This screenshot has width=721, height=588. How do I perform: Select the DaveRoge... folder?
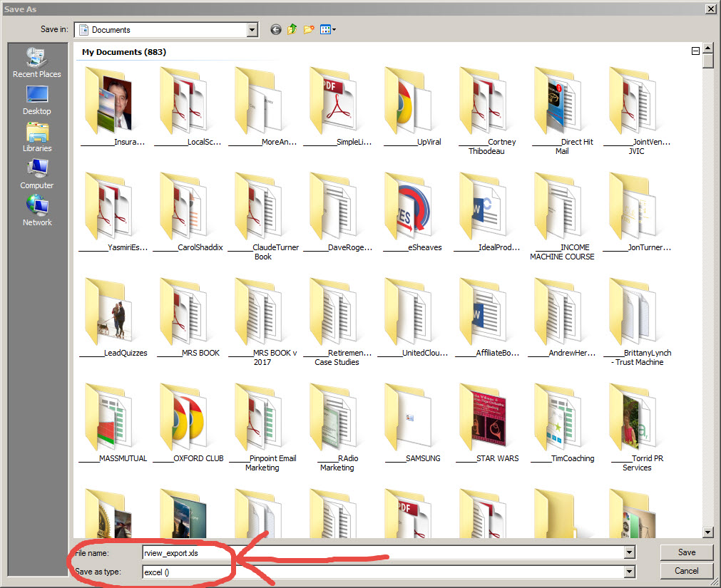[x=337, y=212]
